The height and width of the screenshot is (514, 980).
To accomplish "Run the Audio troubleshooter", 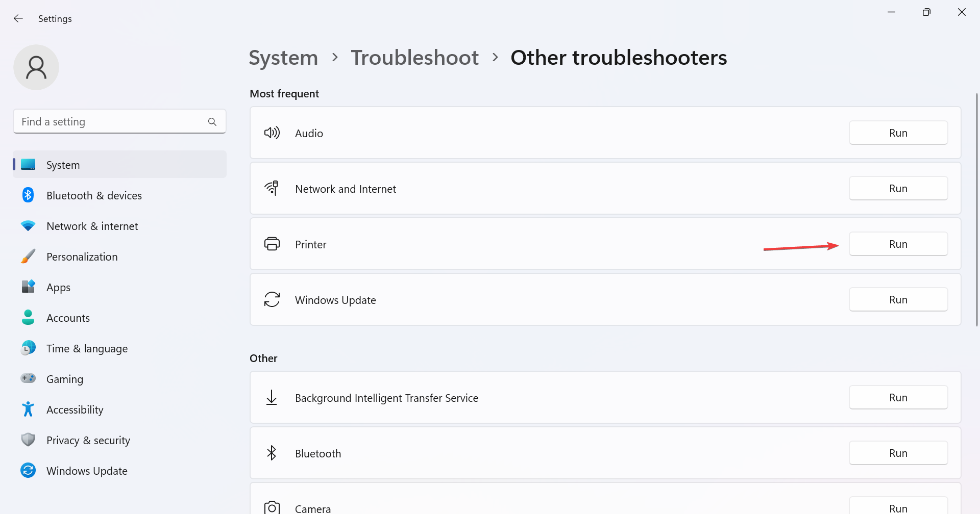I will (898, 133).
